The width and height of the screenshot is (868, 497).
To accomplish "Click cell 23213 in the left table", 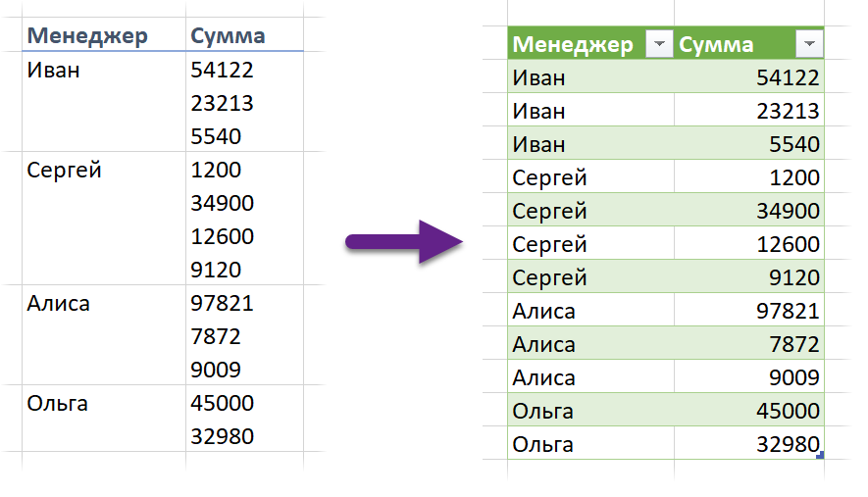I will (223, 103).
